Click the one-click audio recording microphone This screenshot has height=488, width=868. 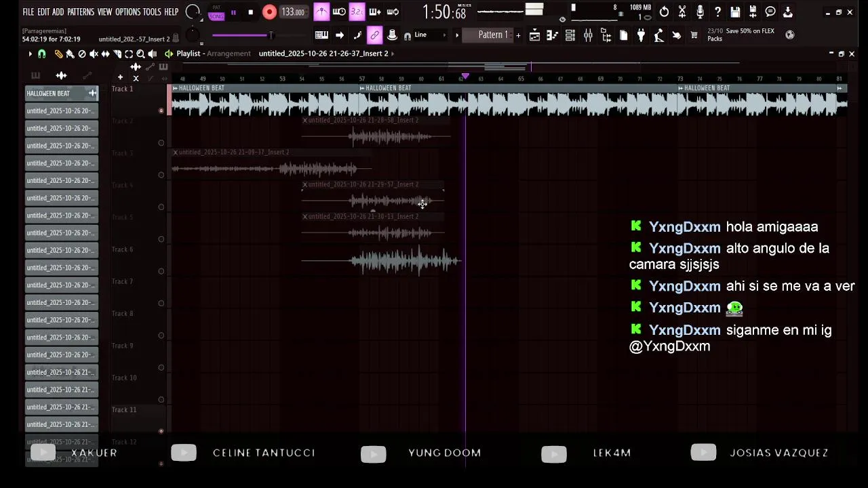pyautogui.click(x=700, y=12)
